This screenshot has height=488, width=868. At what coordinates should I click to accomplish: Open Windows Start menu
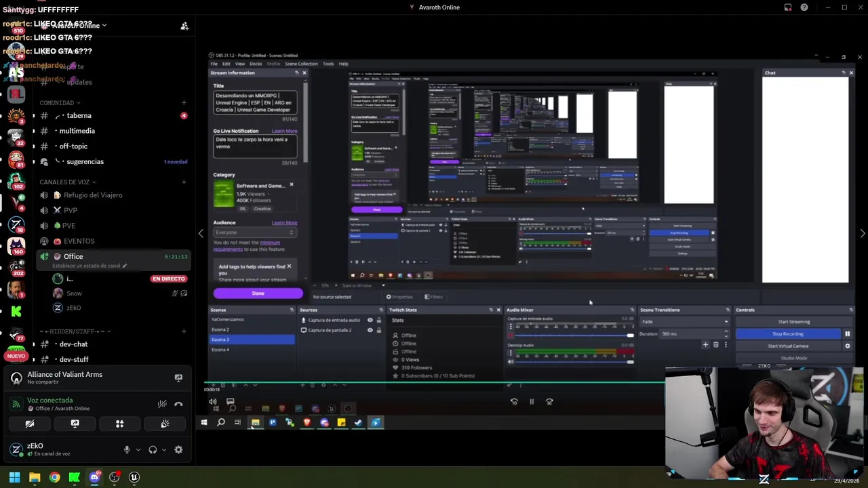tap(14, 477)
